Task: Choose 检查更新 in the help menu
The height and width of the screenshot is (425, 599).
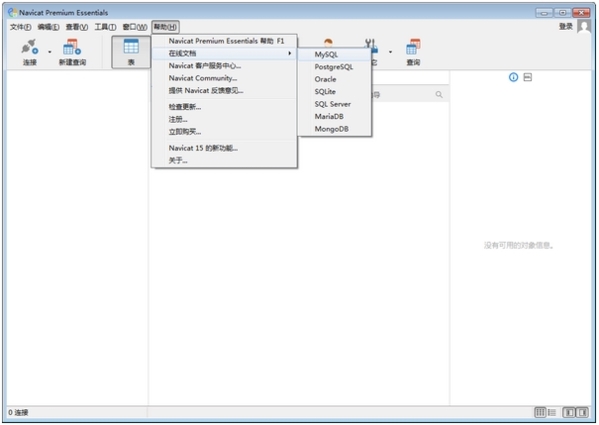Action: pos(224,107)
